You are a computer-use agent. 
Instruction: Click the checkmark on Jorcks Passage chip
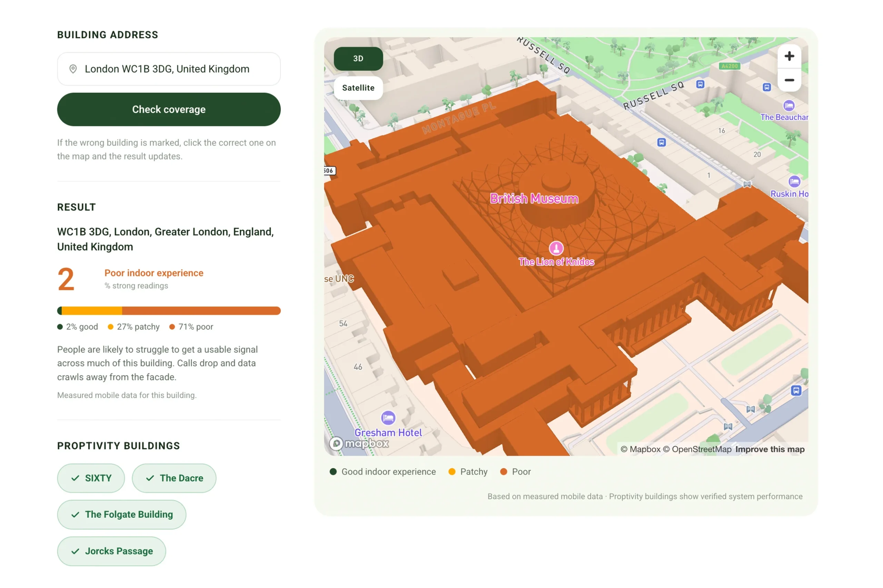coord(75,551)
